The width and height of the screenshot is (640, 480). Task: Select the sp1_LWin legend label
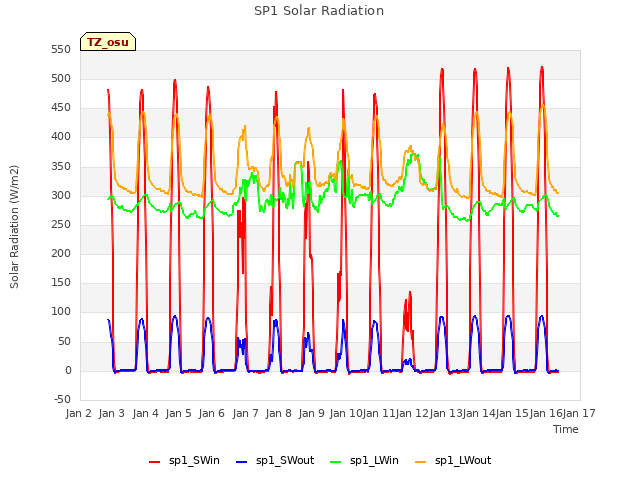[x=374, y=460]
